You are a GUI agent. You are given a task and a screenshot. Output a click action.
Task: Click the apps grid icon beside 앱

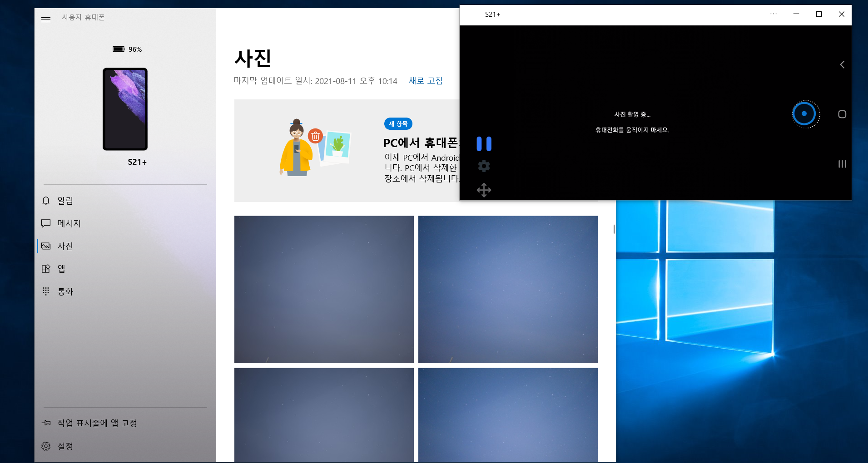coord(46,269)
